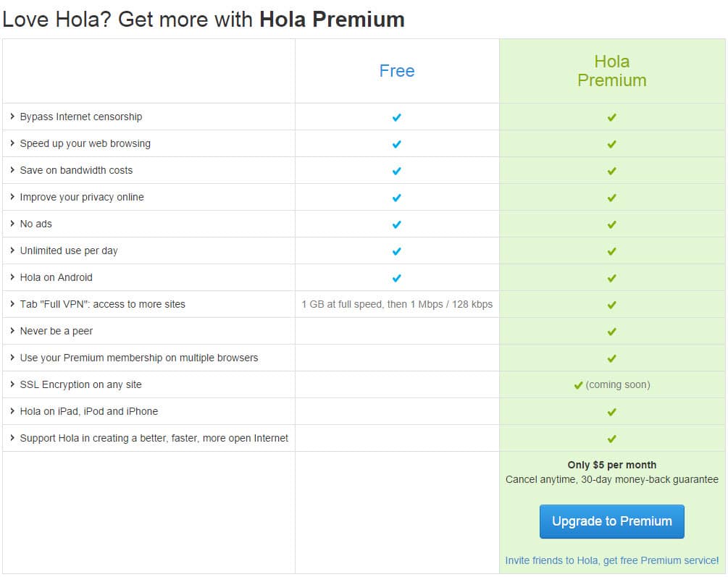
Task: Click the Improve your privacy online label
Action: click(82, 197)
